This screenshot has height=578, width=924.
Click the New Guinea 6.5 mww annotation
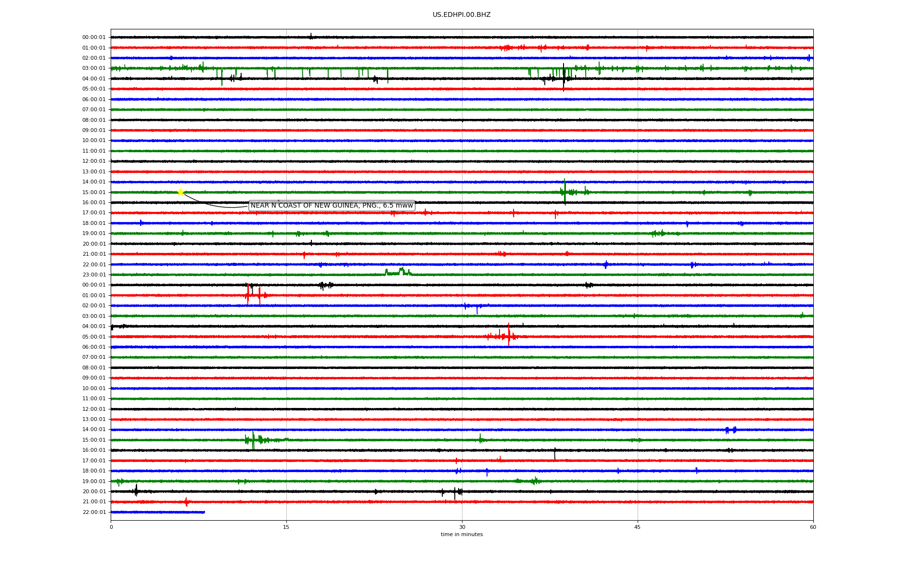(332, 206)
